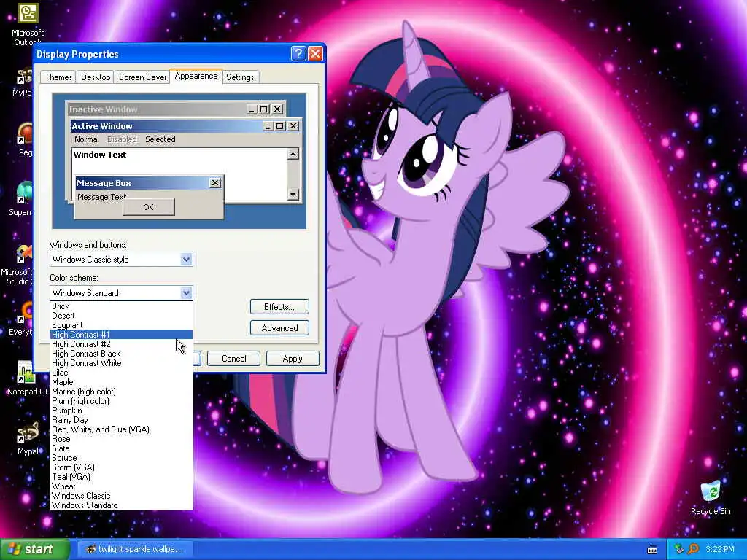This screenshot has width=747, height=560.
Task: Select High Contrast #1 scheme
Action: click(x=122, y=335)
